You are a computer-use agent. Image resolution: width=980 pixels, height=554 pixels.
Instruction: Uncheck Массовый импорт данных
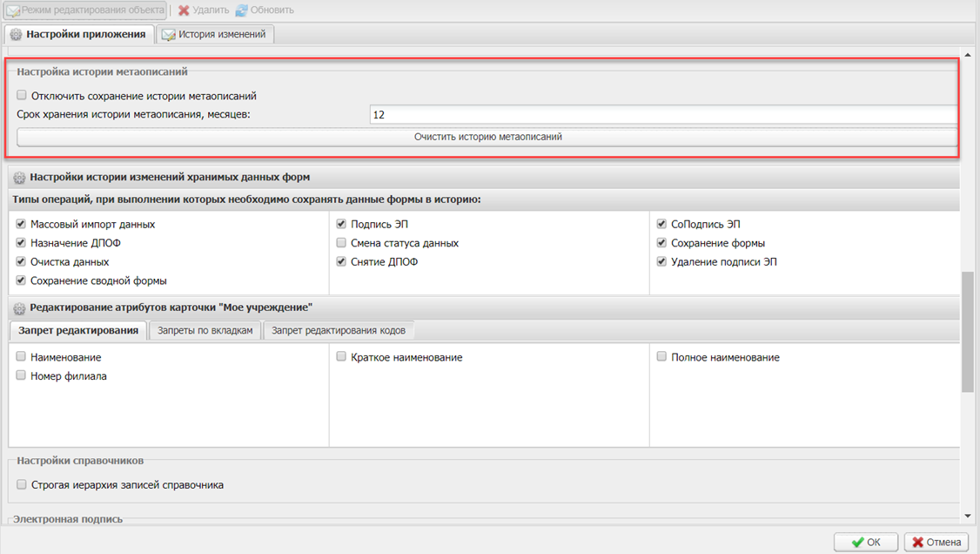[x=22, y=225]
